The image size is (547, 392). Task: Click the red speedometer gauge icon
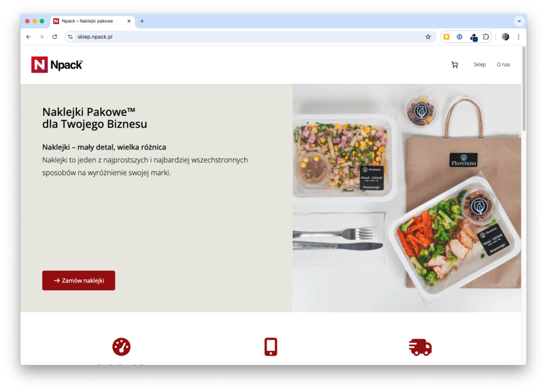coord(121,347)
